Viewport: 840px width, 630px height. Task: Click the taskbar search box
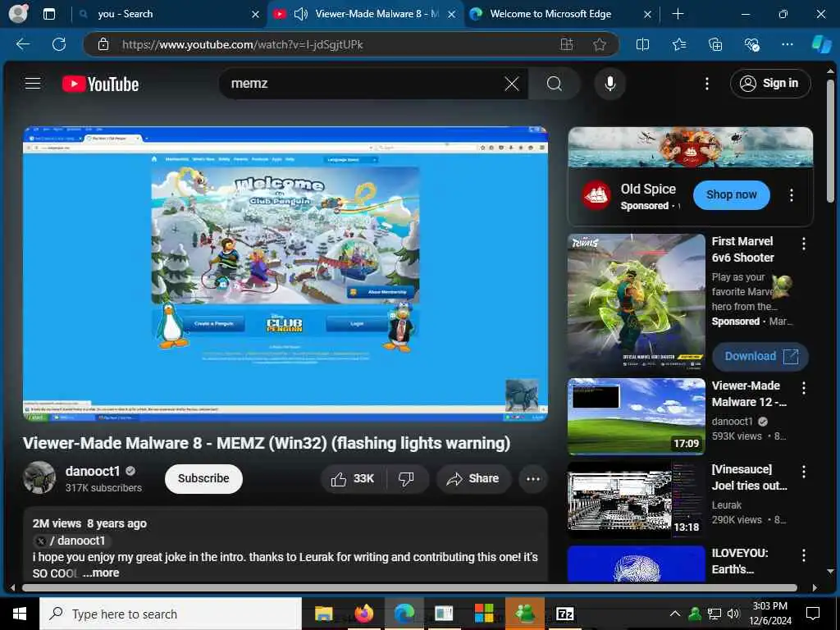point(171,614)
